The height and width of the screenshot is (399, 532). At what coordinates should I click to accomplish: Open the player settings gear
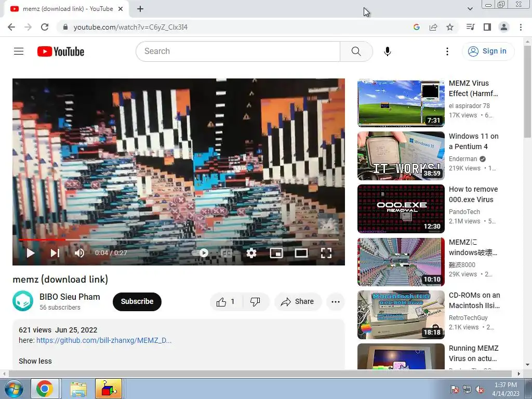click(x=251, y=253)
